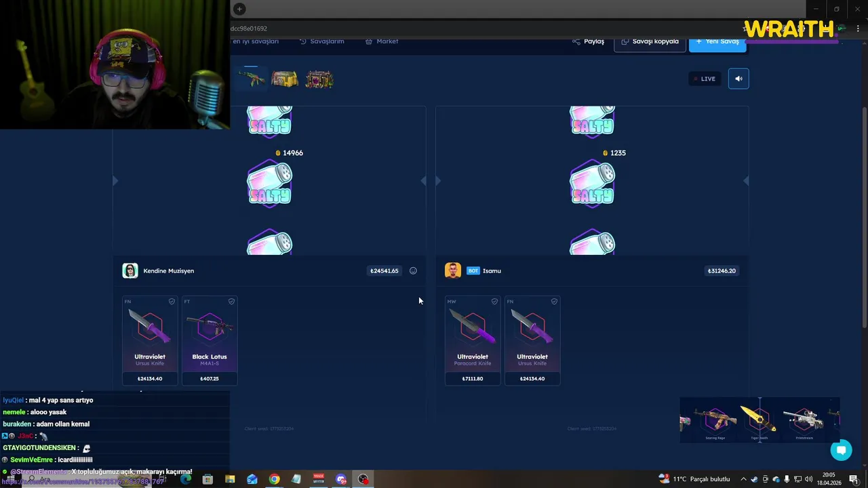This screenshot has height=488, width=868.
Task: Click the verify shield on Black Lotus card
Action: pyautogui.click(x=231, y=302)
